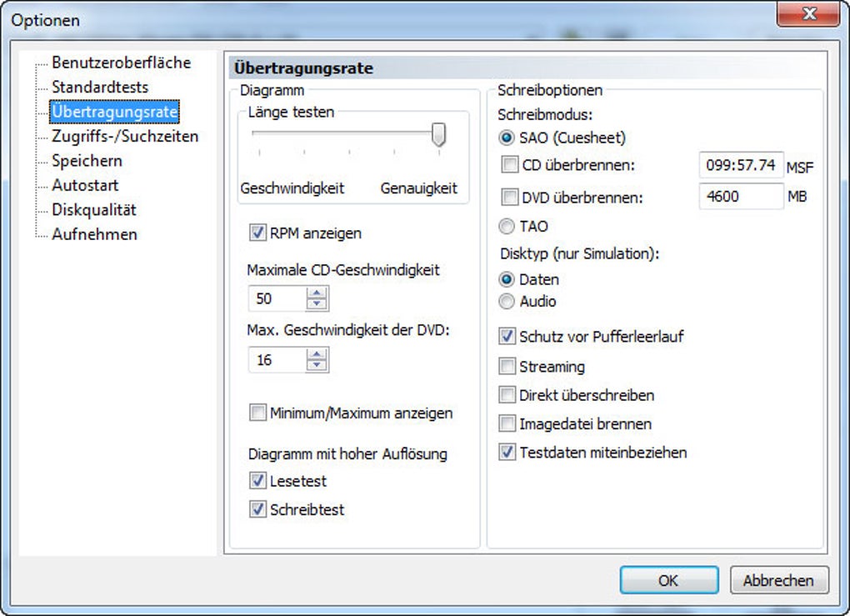Screen dimensions: 850x616
Task: Choose Audio disk type
Action: (507, 301)
